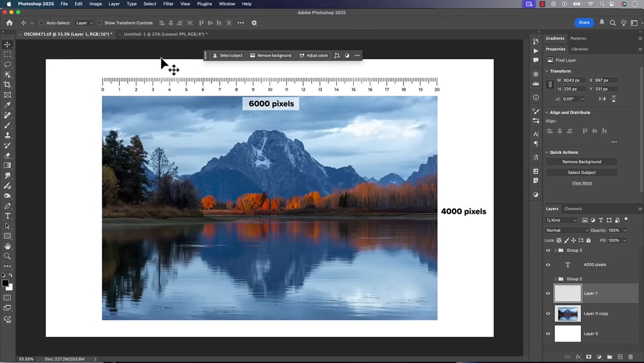This screenshot has height=363, width=644.
Task: Collapse the Transform section
Action: pos(547,71)
